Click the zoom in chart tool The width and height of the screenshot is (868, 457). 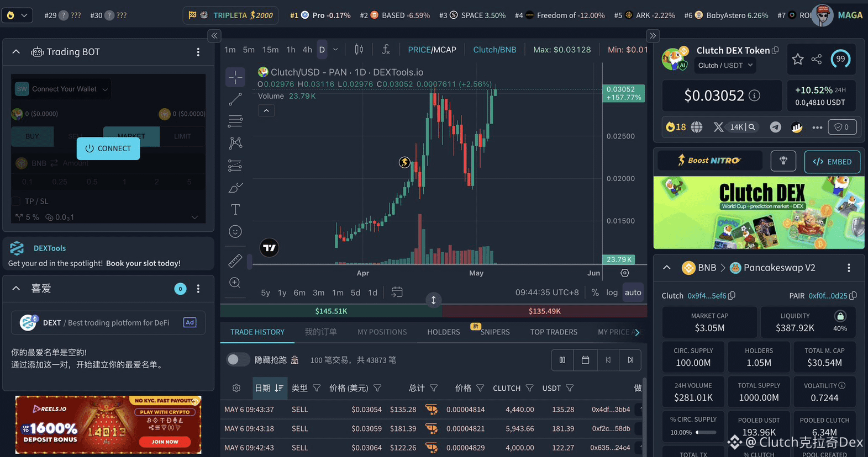click(x=235, y=283)
